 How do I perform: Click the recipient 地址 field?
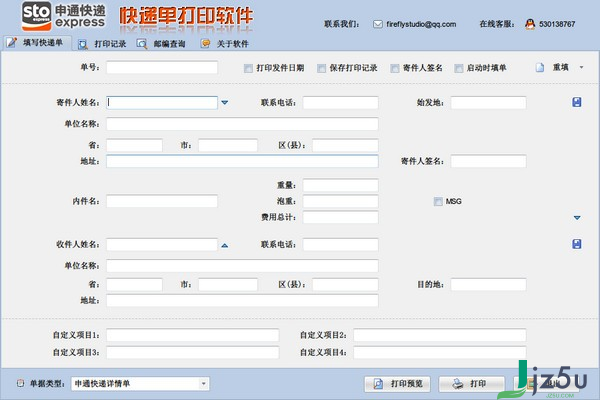pos(242,300)
